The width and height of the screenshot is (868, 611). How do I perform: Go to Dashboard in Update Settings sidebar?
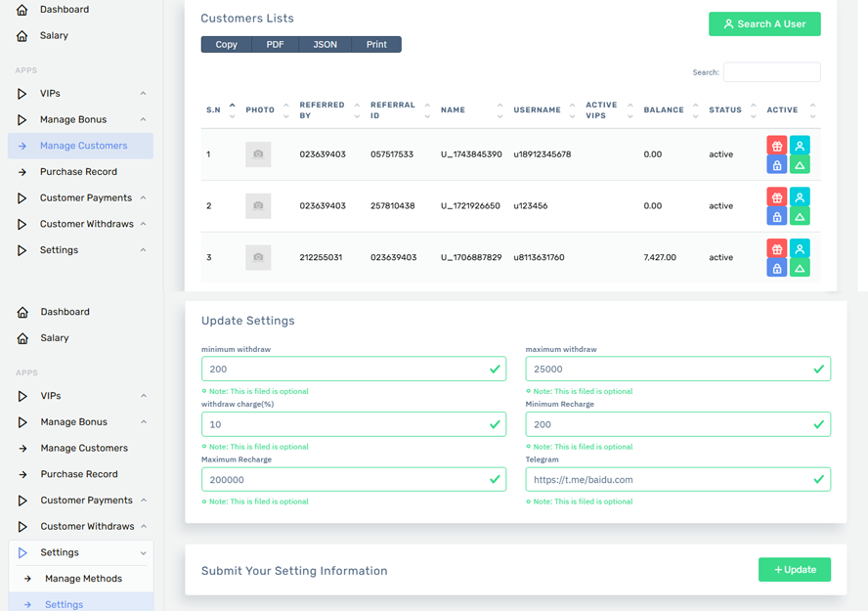tap(65, 312)
